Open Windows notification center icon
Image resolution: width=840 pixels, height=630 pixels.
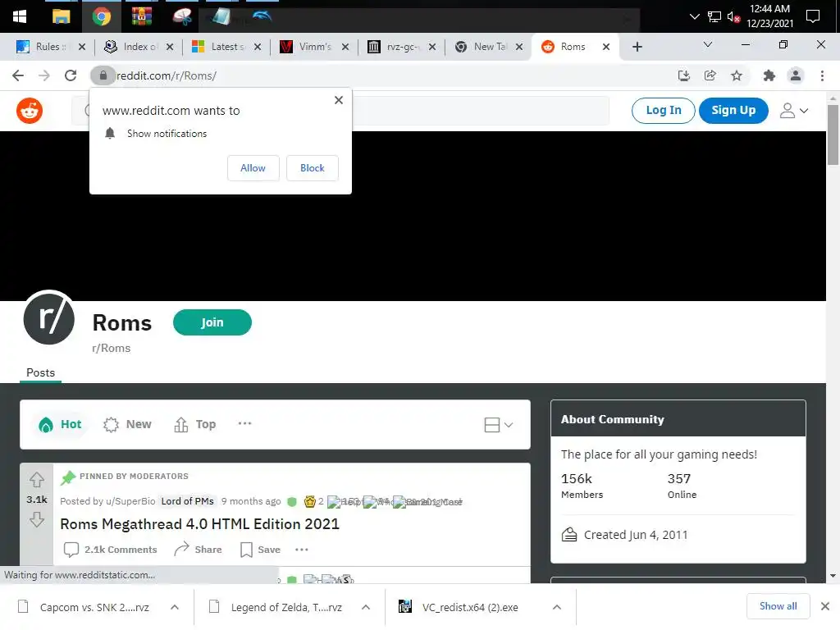point(813,16)
